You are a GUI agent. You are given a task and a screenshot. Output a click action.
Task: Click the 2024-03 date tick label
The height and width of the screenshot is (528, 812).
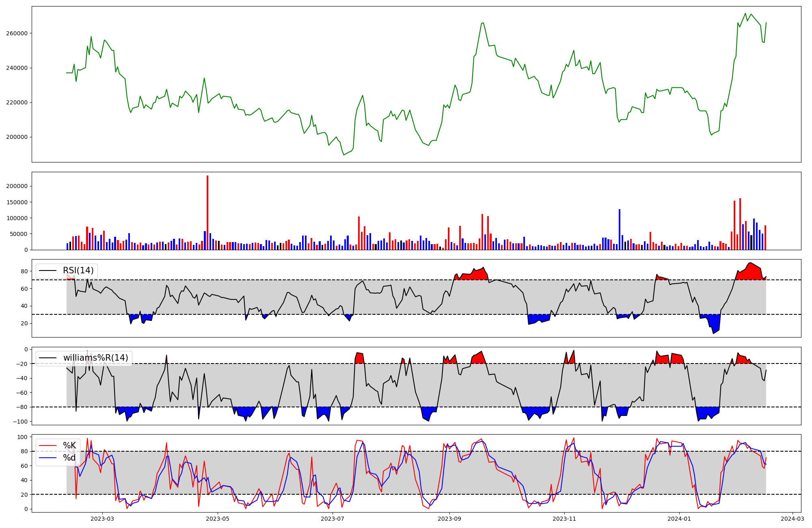point(793,519)
